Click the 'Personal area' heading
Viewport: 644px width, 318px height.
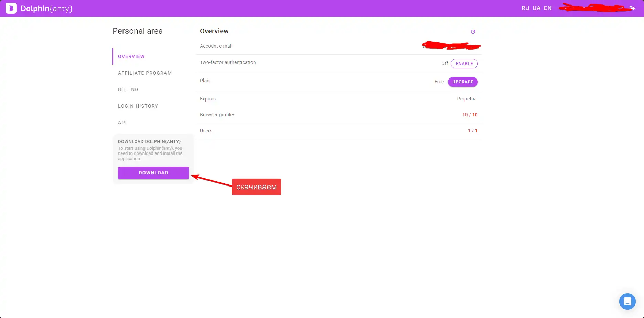point(138,31)
